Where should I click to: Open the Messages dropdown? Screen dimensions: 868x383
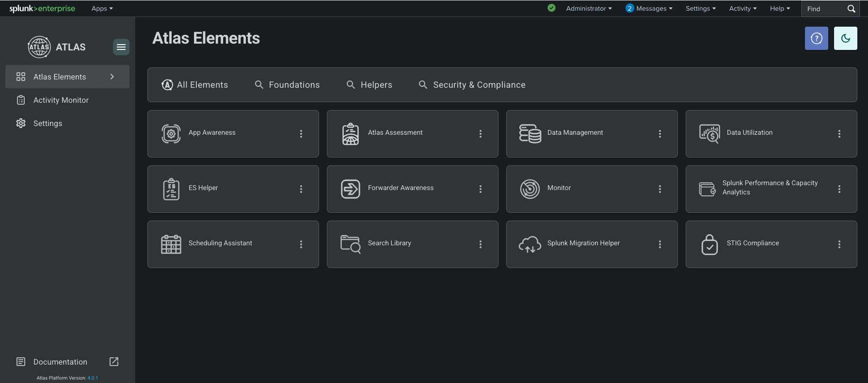[x=654, y=8]
